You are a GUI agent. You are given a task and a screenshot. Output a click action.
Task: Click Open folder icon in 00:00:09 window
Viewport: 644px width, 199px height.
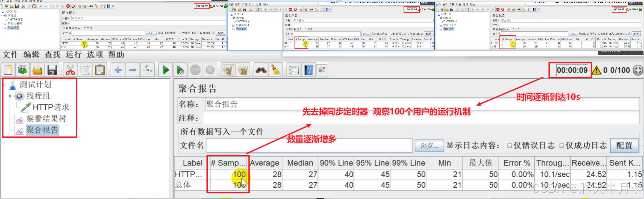tap(37, 70)
